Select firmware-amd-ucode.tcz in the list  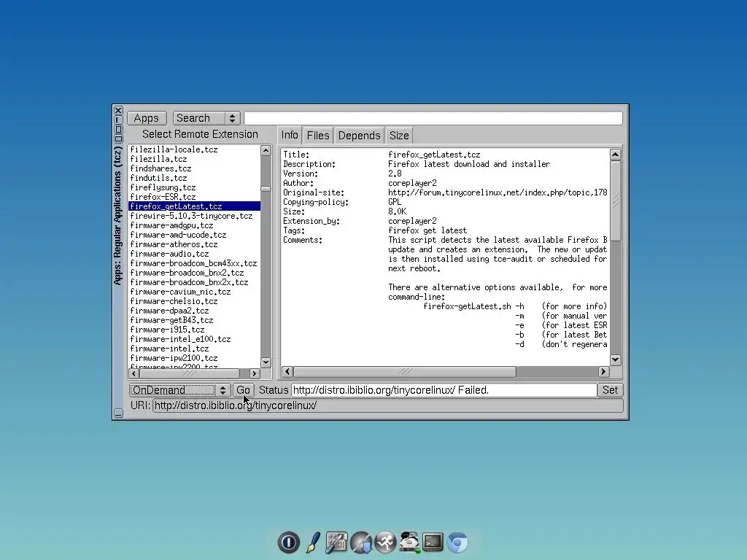coord(194,235)
